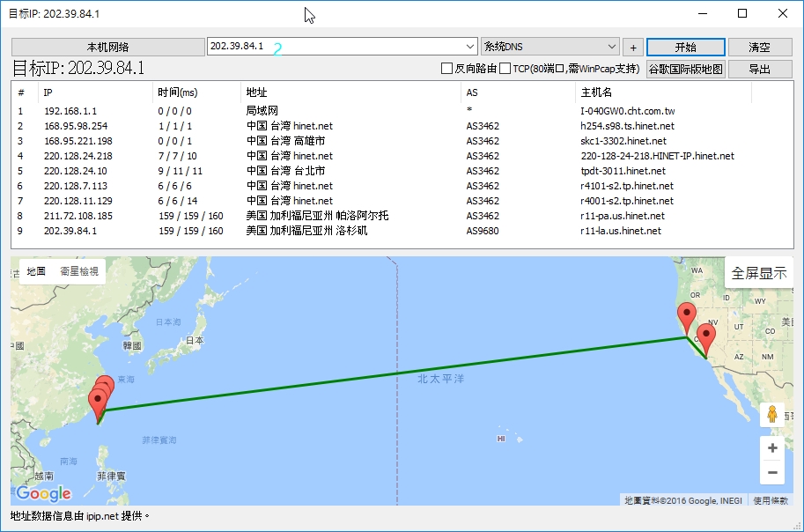Click the AS9680 cell

click(483, 231)
